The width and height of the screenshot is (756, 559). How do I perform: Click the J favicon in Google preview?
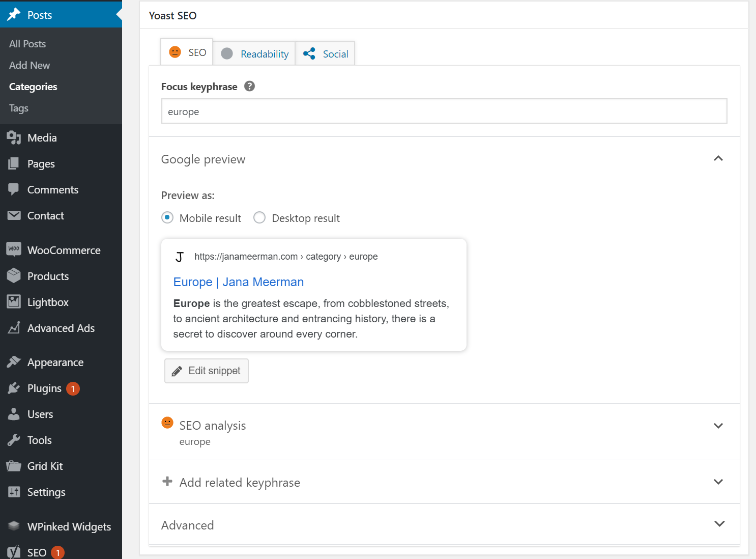click(x=179, y=257)
